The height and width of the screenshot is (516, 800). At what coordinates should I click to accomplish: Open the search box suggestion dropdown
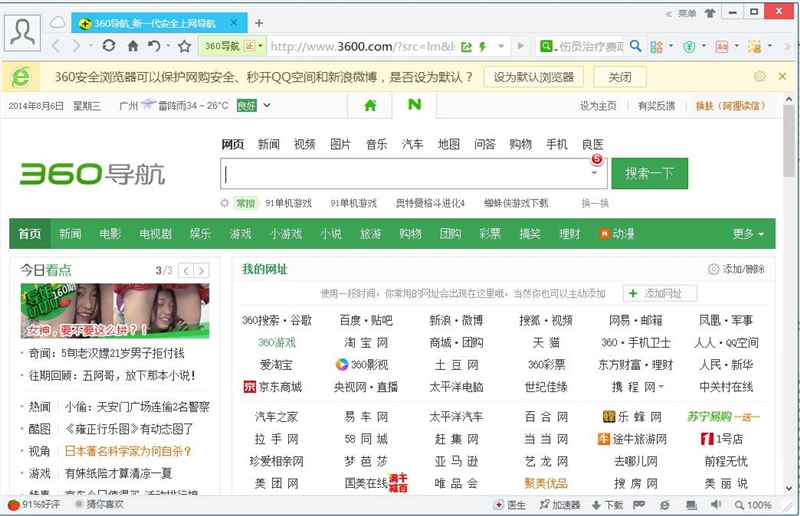594,173
